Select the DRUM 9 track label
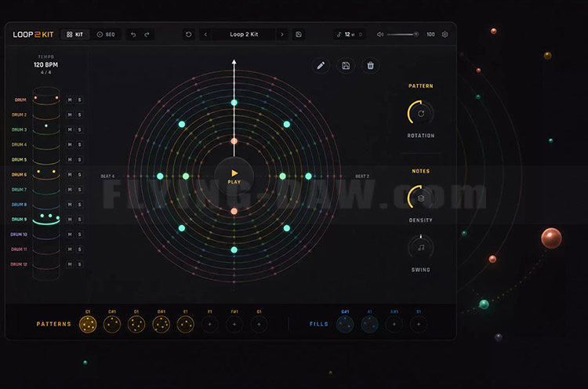The height and width of the screenshot is (389, 588). point(19,220)
